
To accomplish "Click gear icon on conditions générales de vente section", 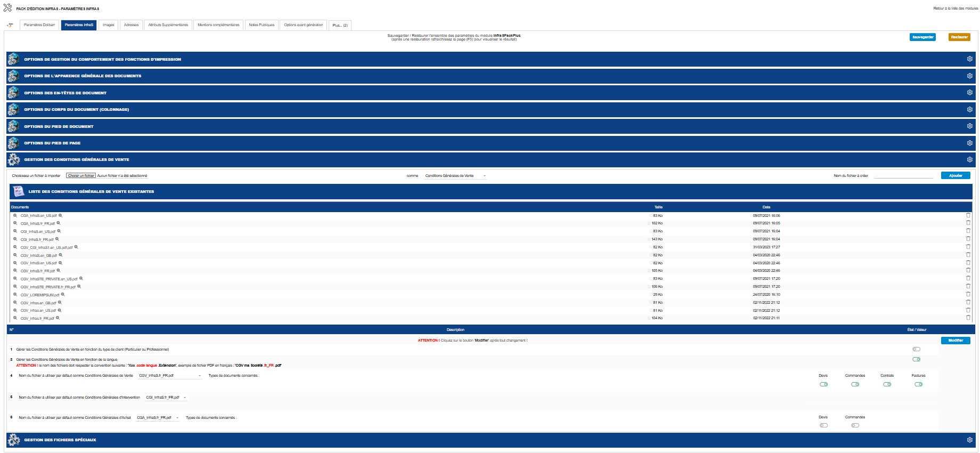I will pyautogui.click(x=970, y=159).
